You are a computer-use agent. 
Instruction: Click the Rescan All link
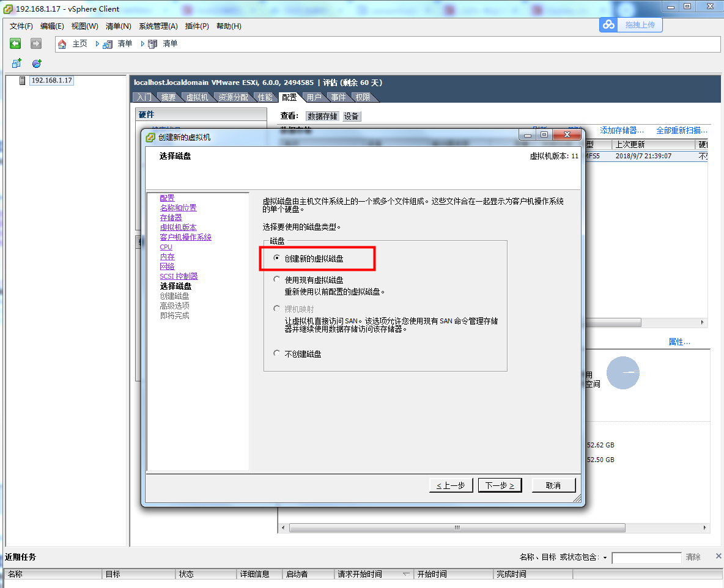(x=682, y=131)
